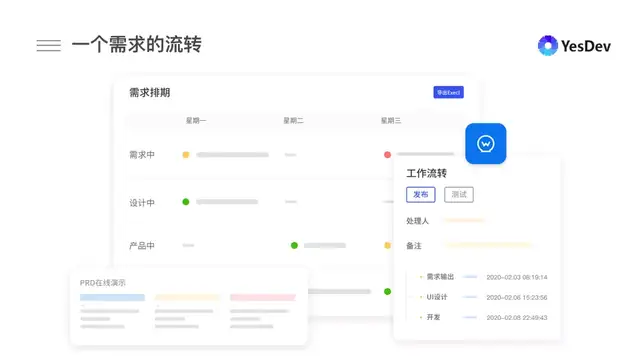
Task: Click the yellow status marker in 需求中 row under 星期一
Action: pos(186,155)
